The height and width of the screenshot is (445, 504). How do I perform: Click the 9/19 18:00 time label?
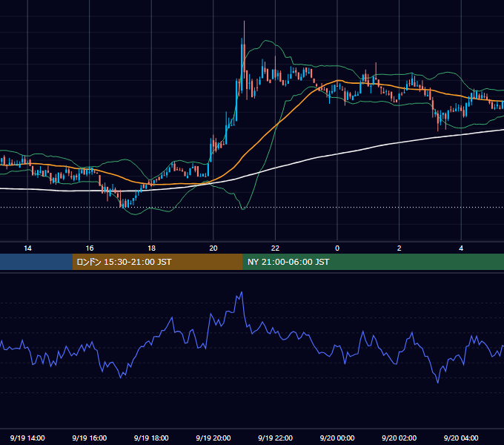click(151, 438)
